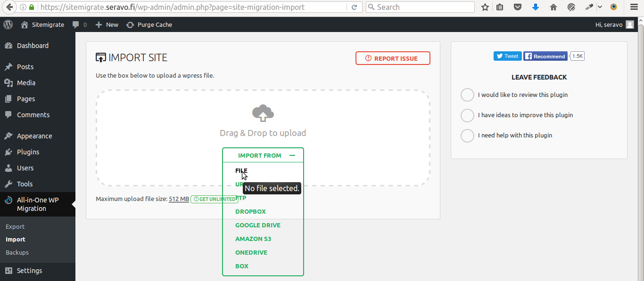
Task: Choose ONEDRIVE from Import From list
Action: click(251, 252)
